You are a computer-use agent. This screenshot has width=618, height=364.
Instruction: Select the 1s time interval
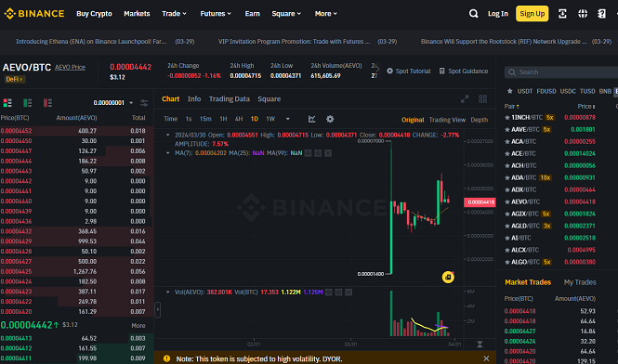[x=189, y=119]
